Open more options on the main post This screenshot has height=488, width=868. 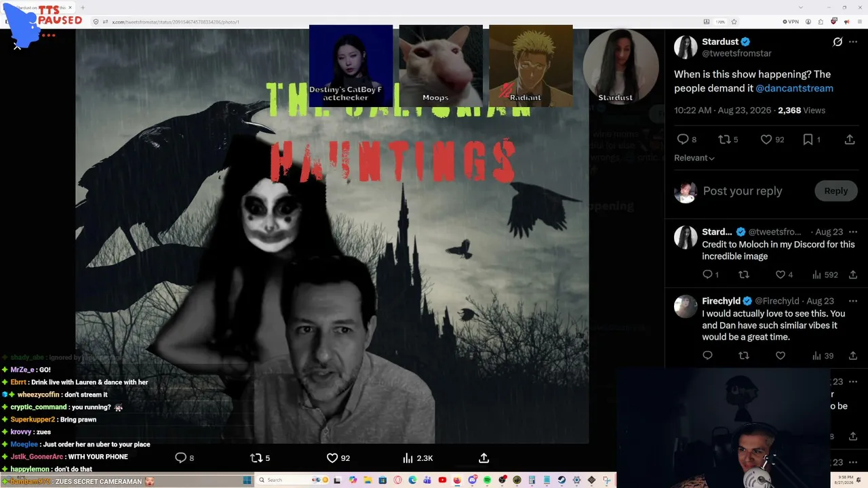tap(853, 42)
